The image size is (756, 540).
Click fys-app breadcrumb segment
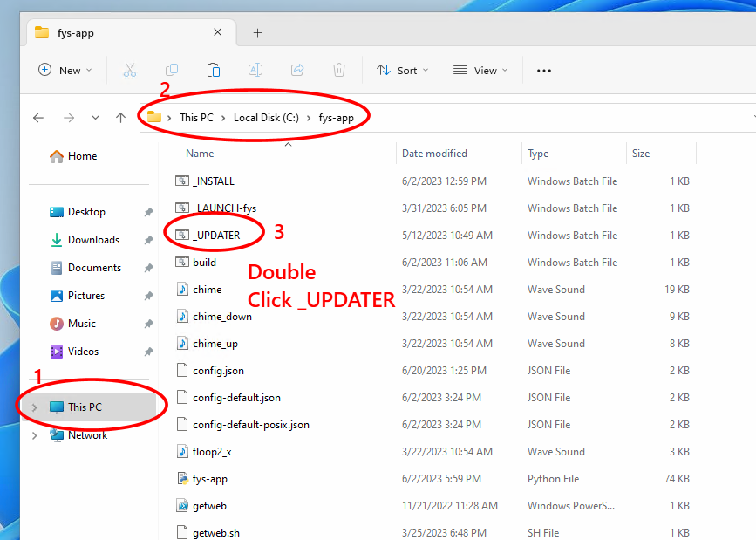pos(336,118)
